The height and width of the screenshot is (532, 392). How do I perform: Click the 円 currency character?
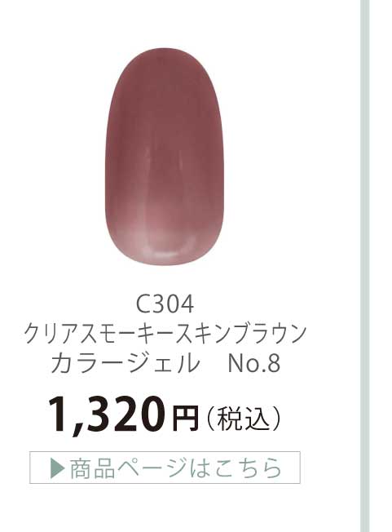185,418
